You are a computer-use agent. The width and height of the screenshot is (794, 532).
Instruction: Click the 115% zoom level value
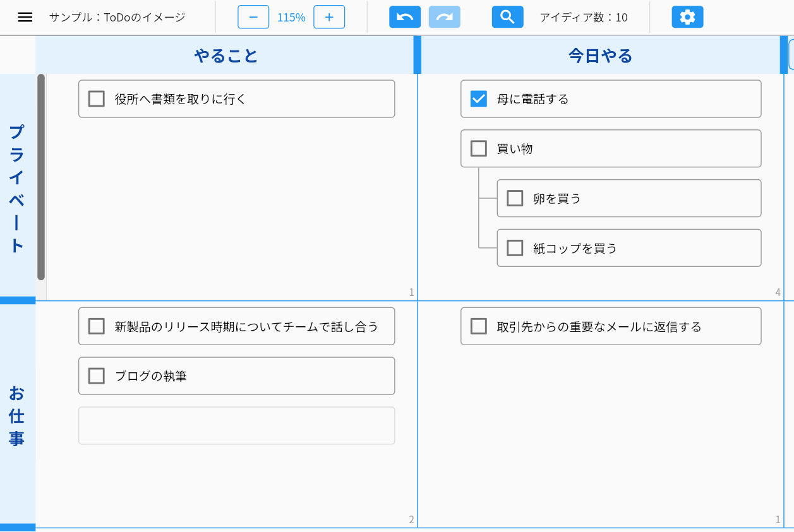pos(291,18)
